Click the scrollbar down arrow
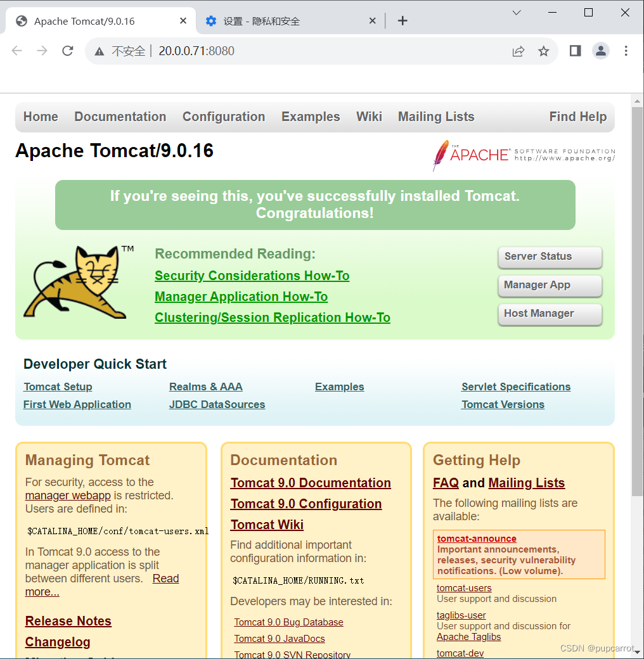644x659 pixels. tap(637, 652)
